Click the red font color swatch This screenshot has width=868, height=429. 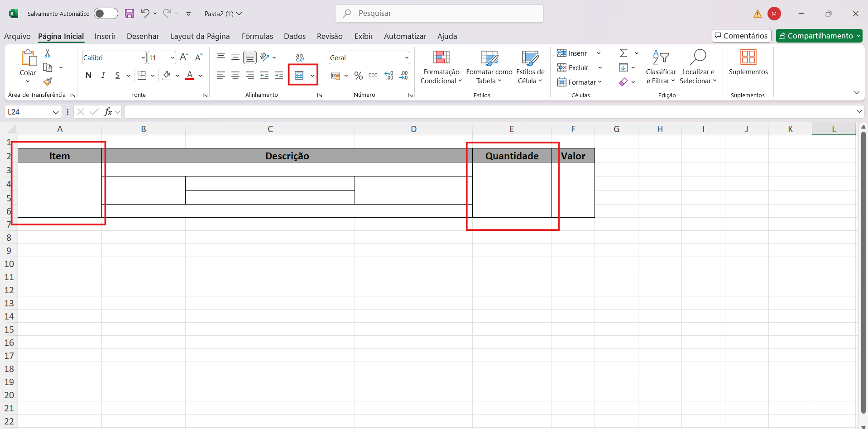point(190,76)
